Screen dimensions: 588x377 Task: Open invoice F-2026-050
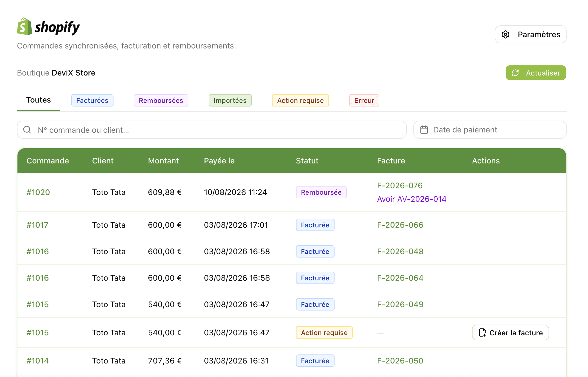[x=400, y=361]
